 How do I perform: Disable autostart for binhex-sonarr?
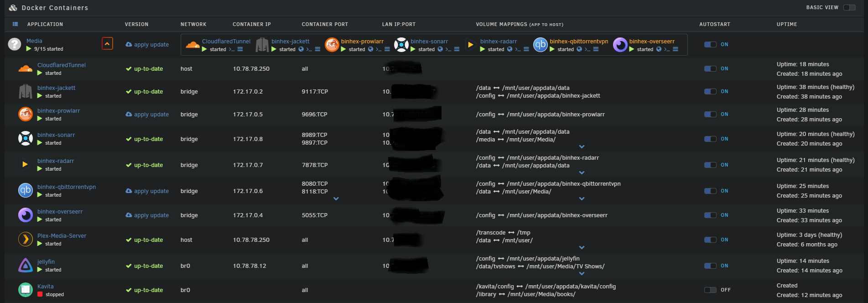pyautogui.click(x=710, y=139)
